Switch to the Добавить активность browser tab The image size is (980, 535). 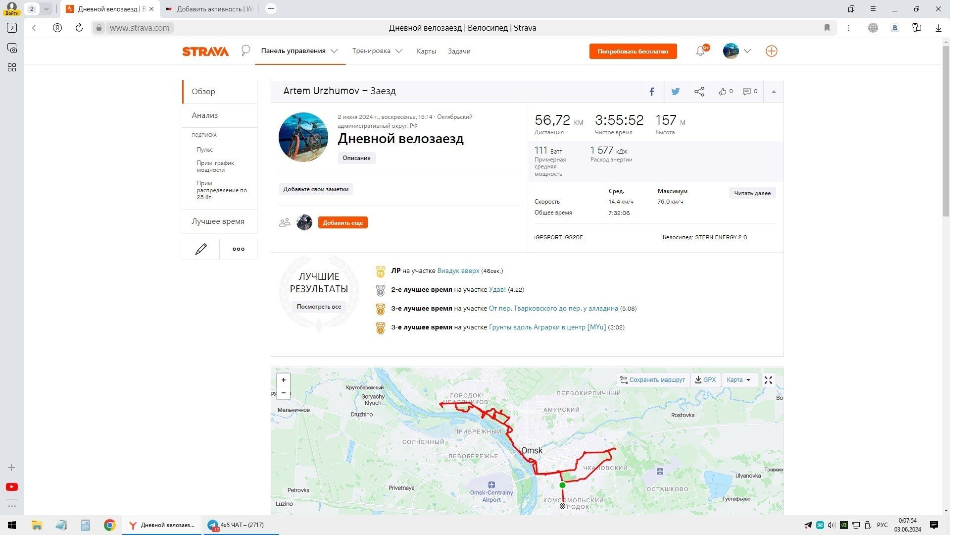pos(209,9)
